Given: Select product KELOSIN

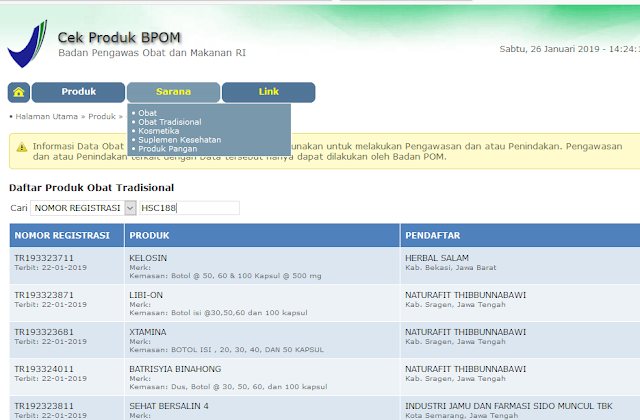Looking at the screenshot, I should click(x=148, y=258).
